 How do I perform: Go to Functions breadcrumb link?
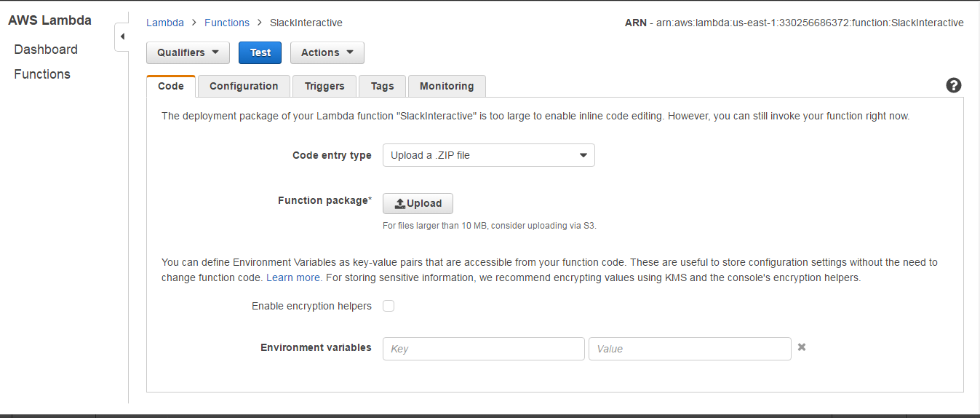tap(227, 23)
